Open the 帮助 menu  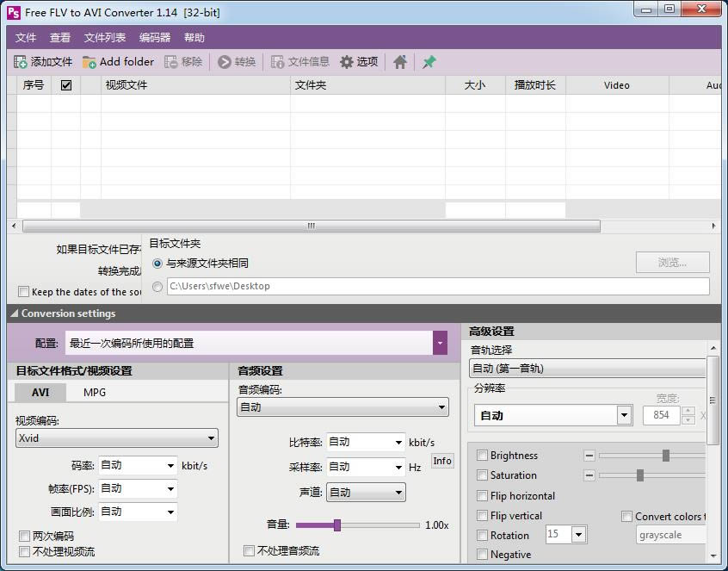[194, 38]
